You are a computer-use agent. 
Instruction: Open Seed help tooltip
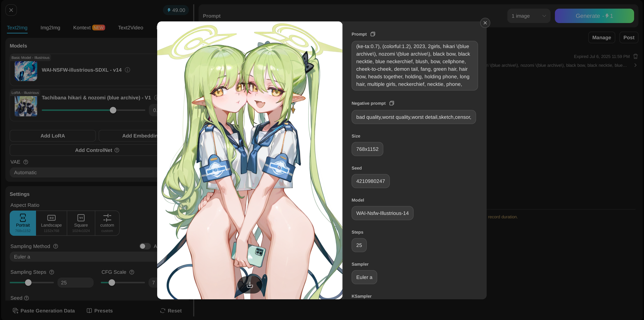(26, 298)
